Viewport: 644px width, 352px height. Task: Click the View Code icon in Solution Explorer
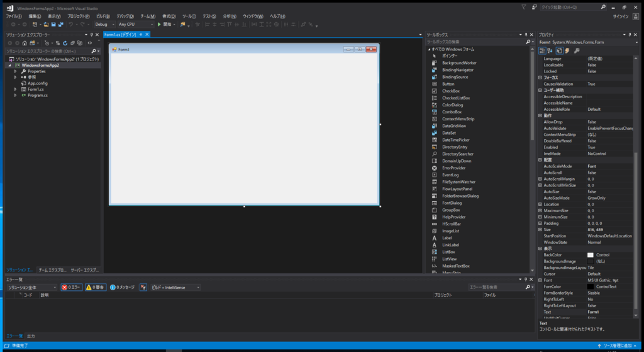(x=89, y=43)
